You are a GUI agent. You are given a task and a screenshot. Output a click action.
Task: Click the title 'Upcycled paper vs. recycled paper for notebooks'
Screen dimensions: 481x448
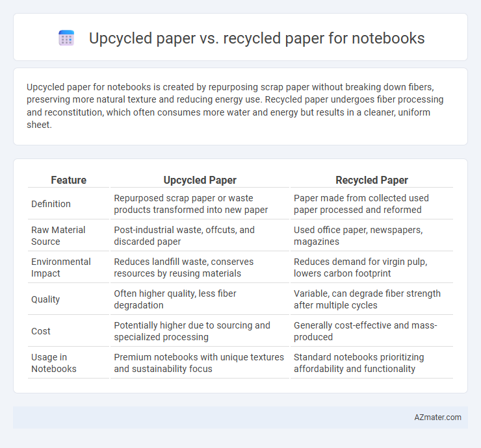(x=257, y=38)
